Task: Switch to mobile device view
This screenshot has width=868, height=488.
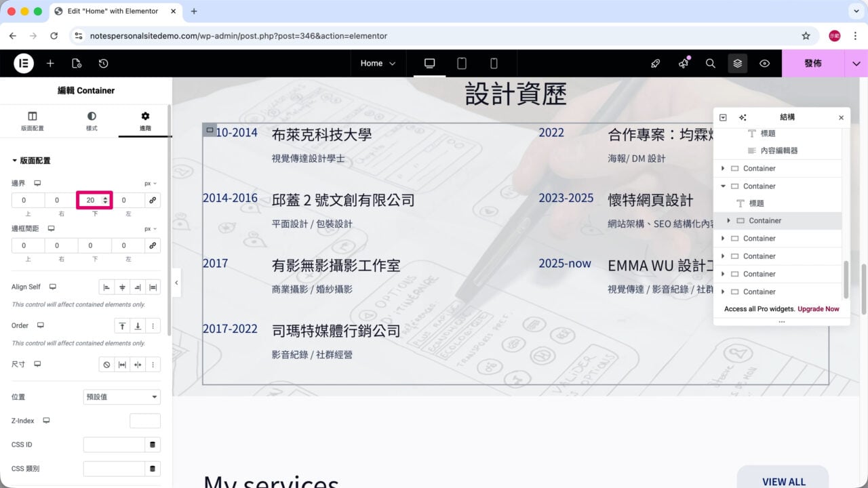Action: coord(494,63)
